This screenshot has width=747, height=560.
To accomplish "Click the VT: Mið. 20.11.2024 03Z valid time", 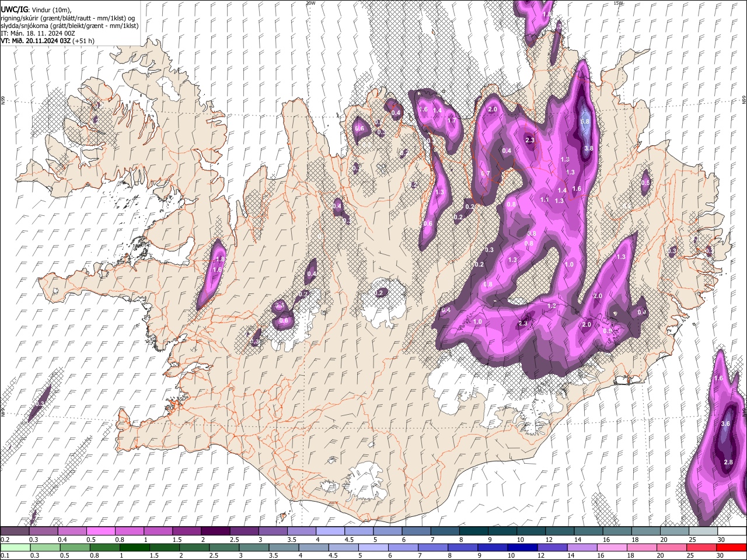I will [x=36, y=41].
